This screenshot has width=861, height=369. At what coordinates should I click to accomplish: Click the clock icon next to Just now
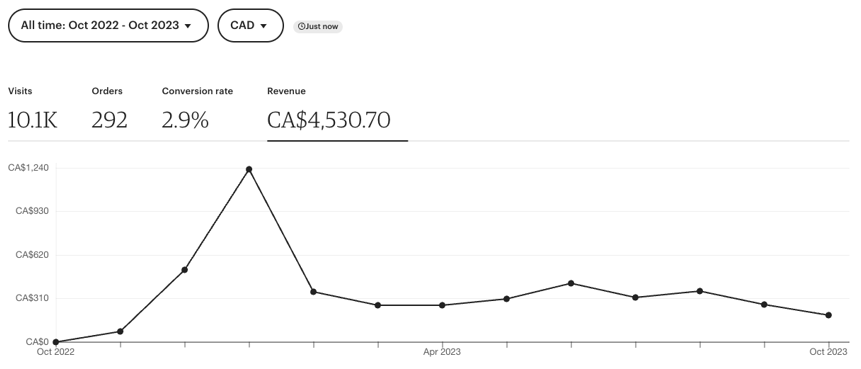301,26
